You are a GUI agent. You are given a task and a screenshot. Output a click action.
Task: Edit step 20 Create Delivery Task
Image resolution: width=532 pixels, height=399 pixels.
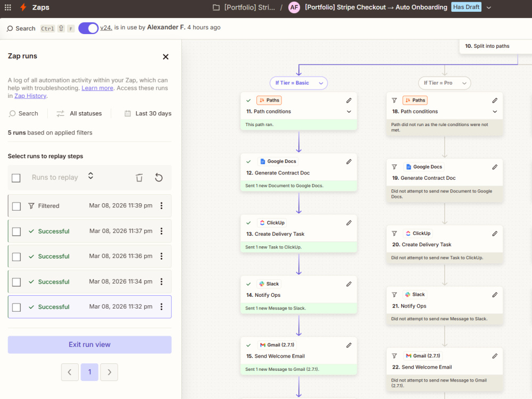pyautogui.click(x=495, y=234)
